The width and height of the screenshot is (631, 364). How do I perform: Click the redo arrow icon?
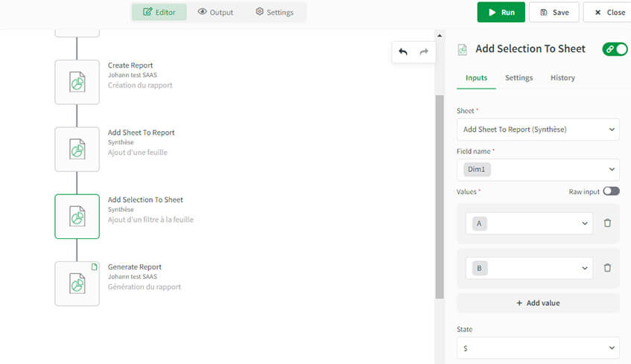(x=424, y=51)
